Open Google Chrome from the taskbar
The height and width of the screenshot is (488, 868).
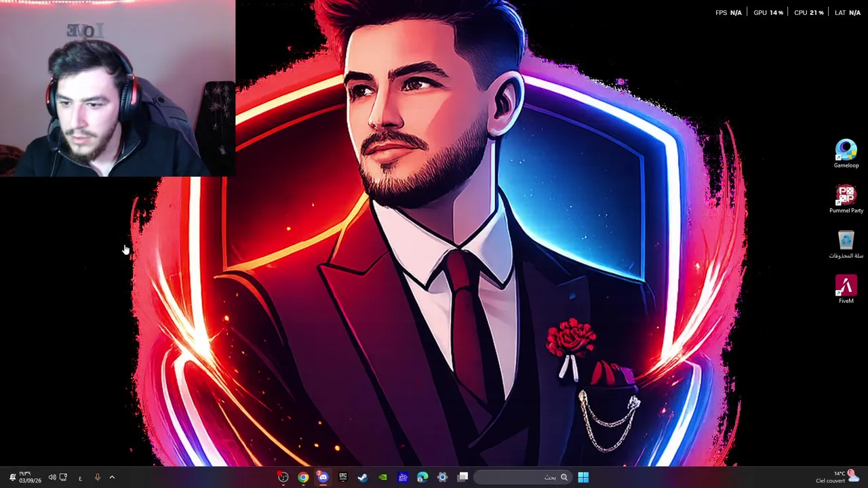pos(303,477)
